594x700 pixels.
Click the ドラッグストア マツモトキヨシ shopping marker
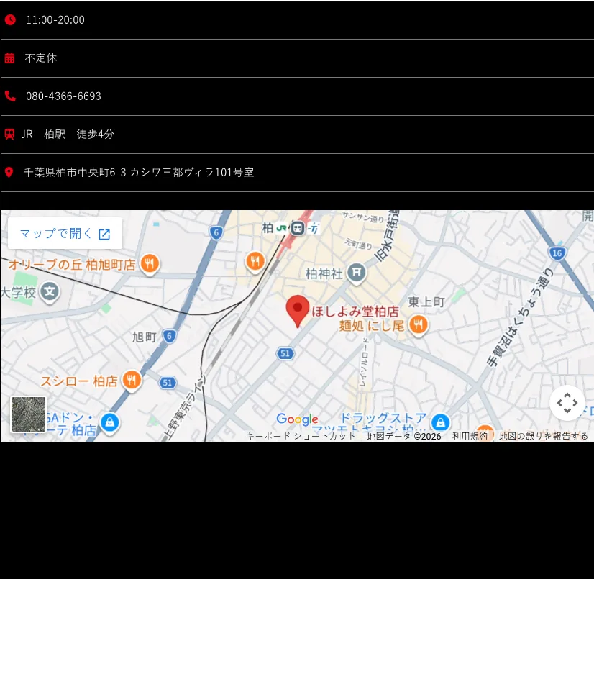(441, 422)
